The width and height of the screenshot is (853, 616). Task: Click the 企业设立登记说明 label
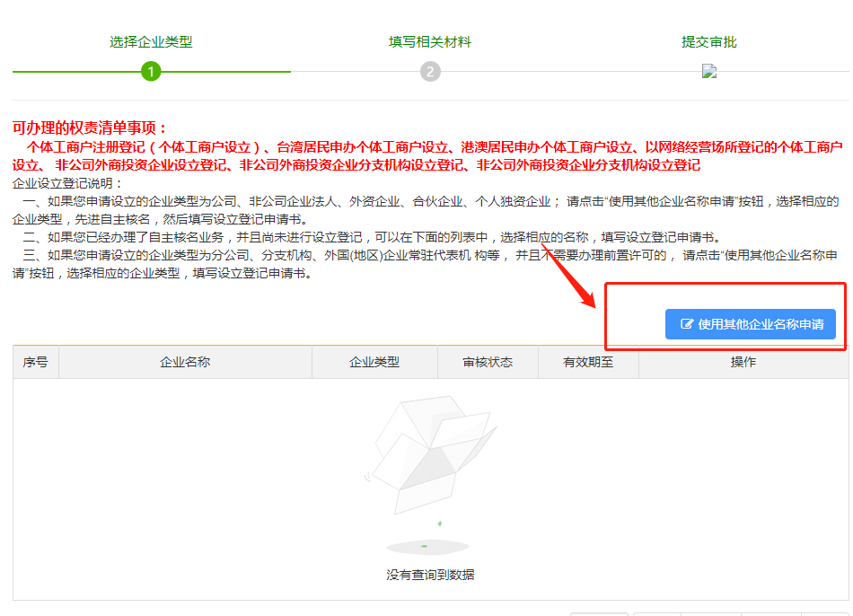(68, 183)
